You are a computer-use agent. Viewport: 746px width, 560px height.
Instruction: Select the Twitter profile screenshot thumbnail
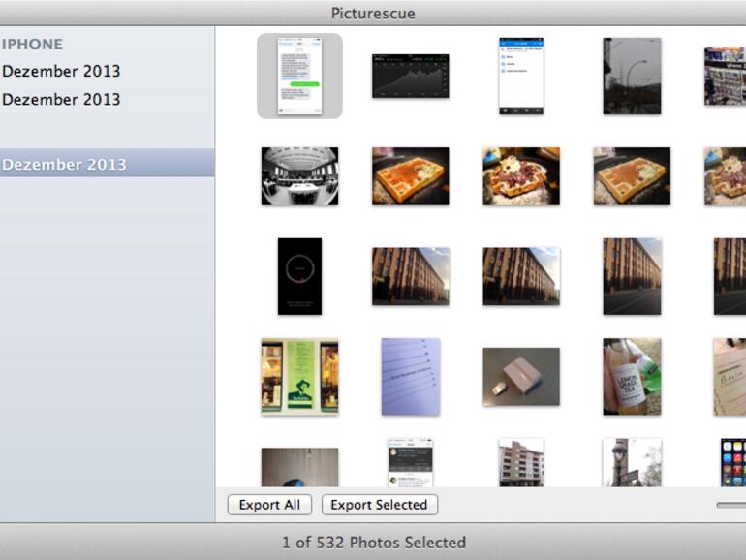pyautogui.click(x=411, y=462)
